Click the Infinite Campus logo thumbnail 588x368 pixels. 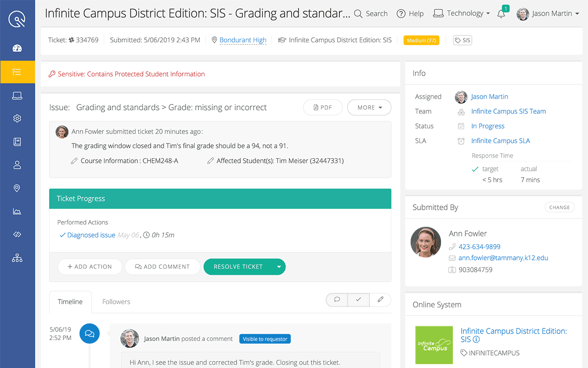tap(433, 345)
